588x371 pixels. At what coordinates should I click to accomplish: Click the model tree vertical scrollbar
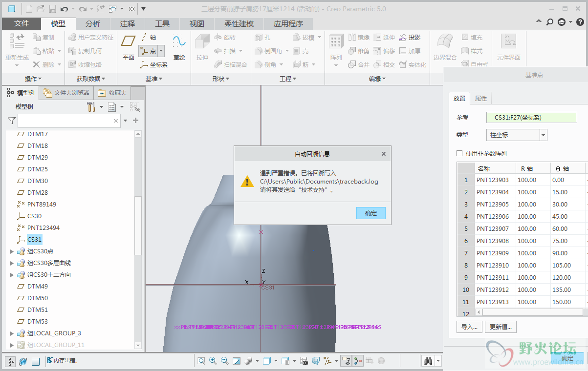138,227
